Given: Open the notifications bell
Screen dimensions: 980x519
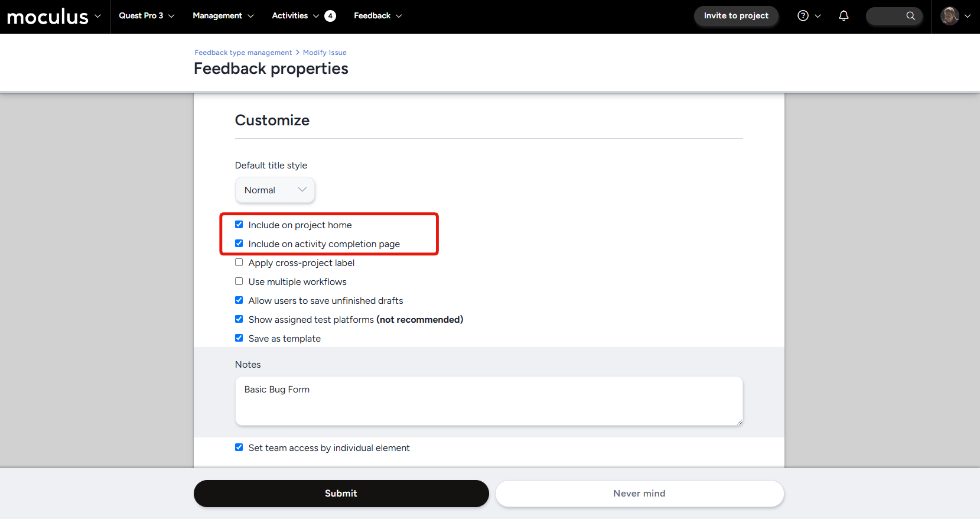Looking at the screenshot, I should coord(844,16).
